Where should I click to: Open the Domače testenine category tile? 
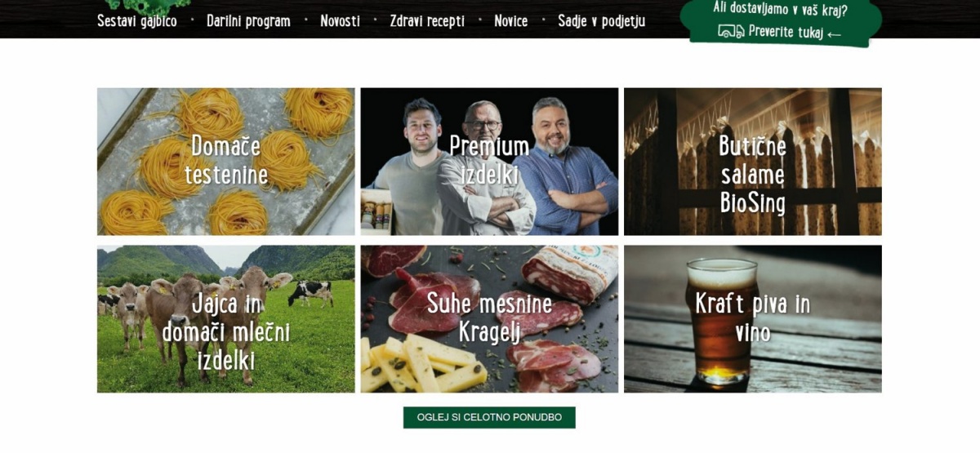(x=226, y=162)
